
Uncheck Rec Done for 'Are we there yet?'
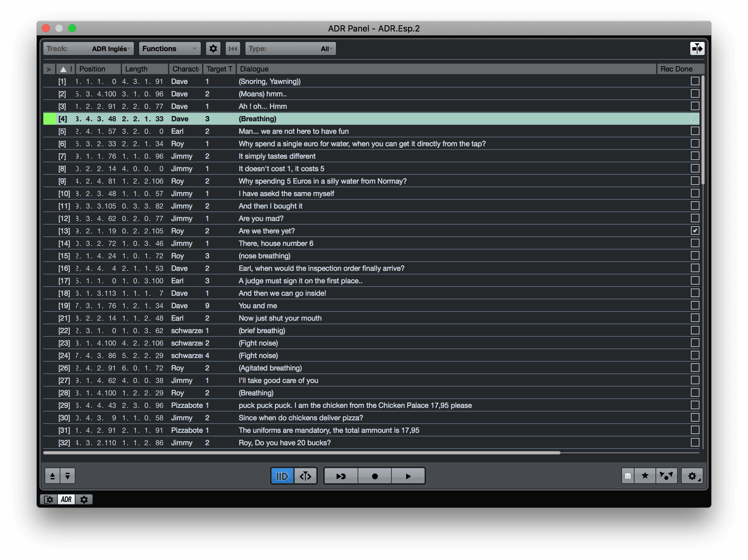coord(695,231)
